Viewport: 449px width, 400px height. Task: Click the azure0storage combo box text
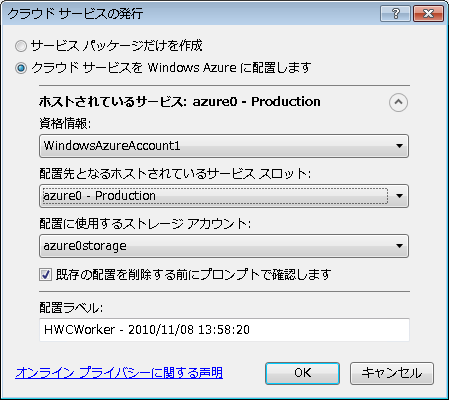[x=85, y=246]
